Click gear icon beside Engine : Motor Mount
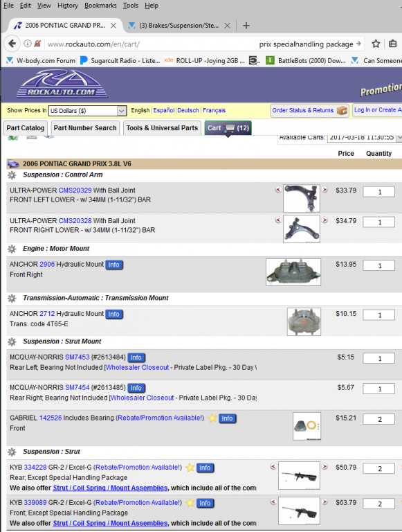 pyautogui.click(x=12, y=249)
